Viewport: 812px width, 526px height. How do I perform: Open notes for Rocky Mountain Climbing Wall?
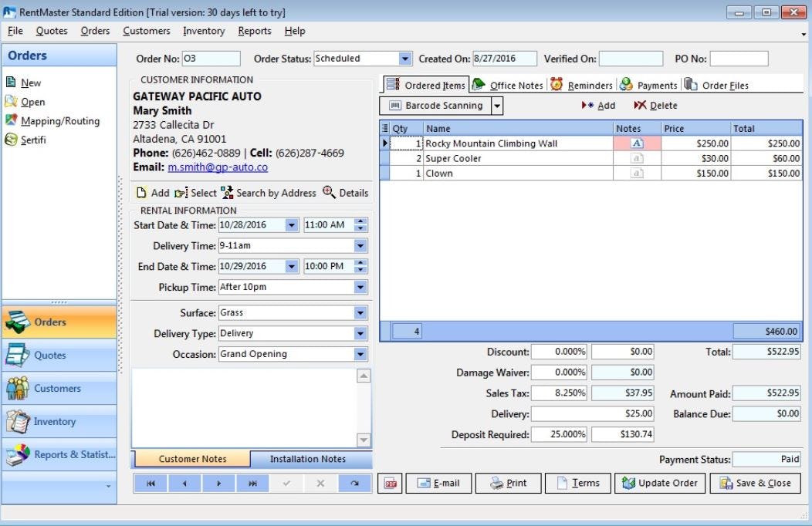tap(637, 143)
